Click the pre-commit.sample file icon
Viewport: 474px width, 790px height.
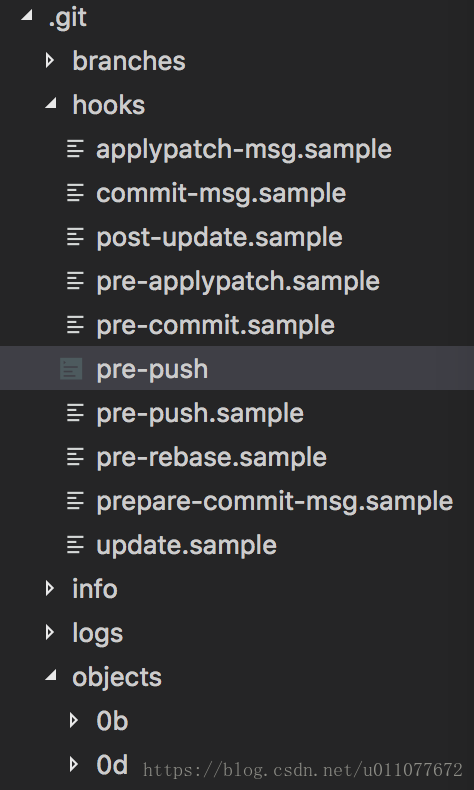[76, 325]
